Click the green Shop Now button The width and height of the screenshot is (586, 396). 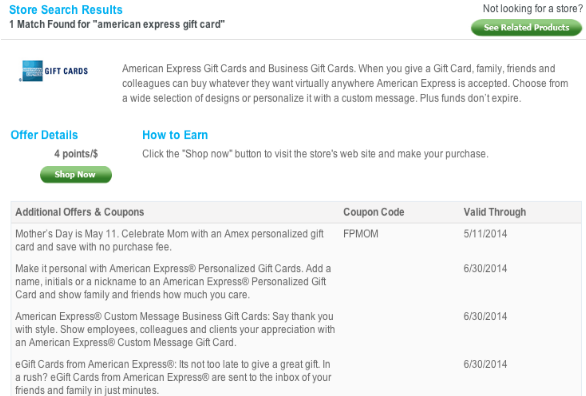click(76, 174)
